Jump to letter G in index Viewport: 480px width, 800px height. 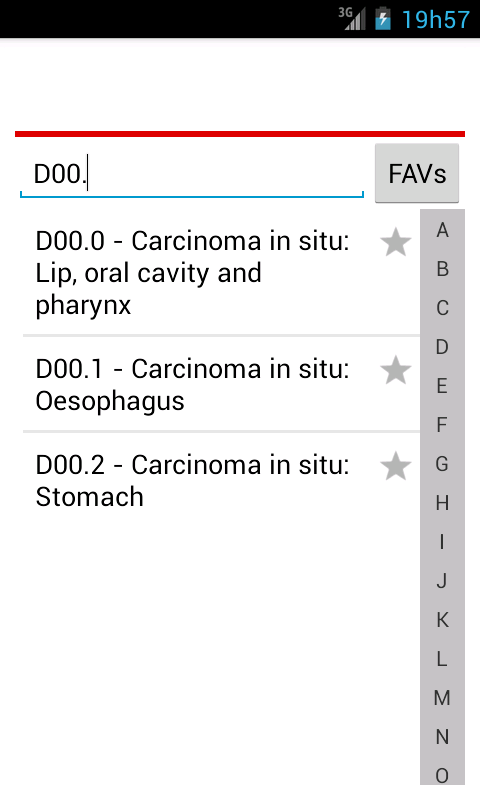click(x=442, y=464)
